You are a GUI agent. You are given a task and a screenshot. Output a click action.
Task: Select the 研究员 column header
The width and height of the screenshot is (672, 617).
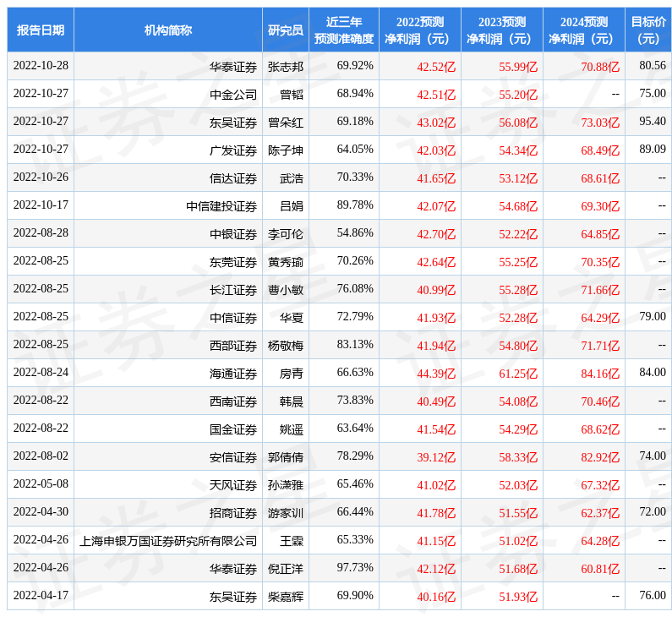pyautogui.click(x=285, y=30)
